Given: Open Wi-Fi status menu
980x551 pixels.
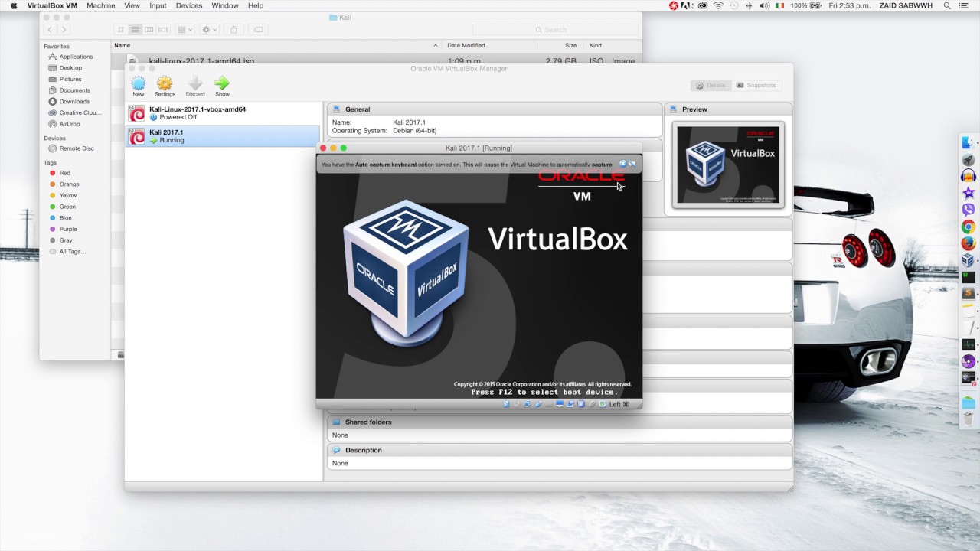Looking at the screenshot, I should (718, 5).
